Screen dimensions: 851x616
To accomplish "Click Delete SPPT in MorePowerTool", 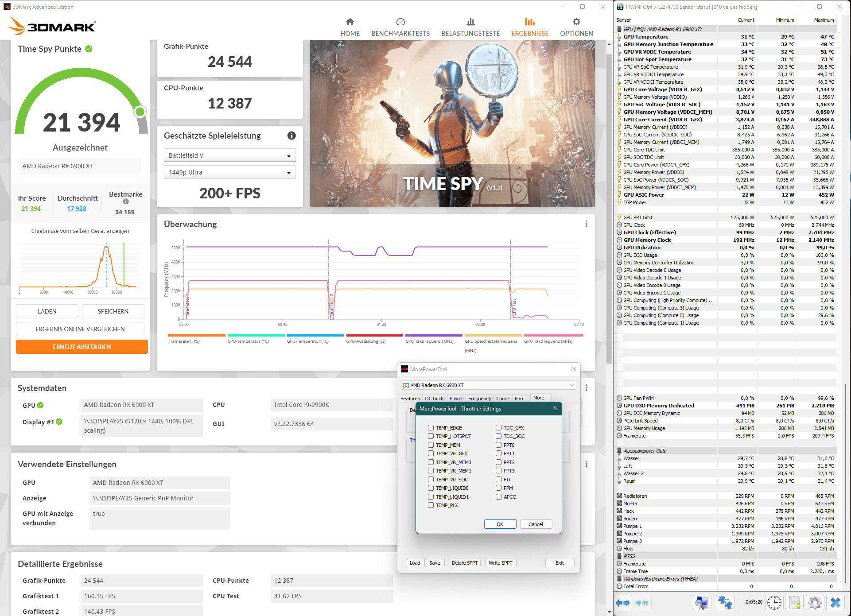I will (465, 563).
